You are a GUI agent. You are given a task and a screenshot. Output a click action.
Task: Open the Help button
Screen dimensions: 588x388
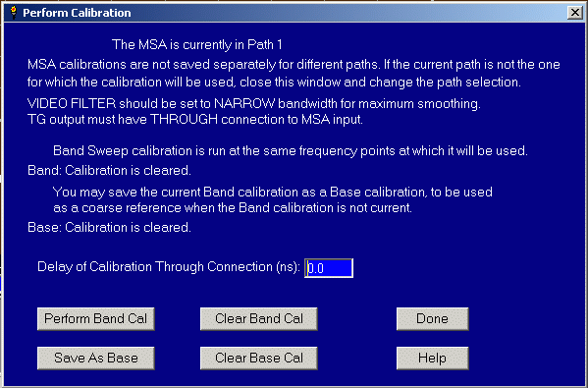coord(432,358)
